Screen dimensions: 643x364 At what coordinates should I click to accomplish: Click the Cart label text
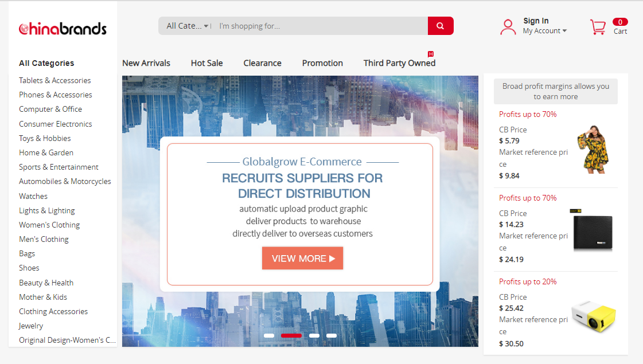coord(620,31)
